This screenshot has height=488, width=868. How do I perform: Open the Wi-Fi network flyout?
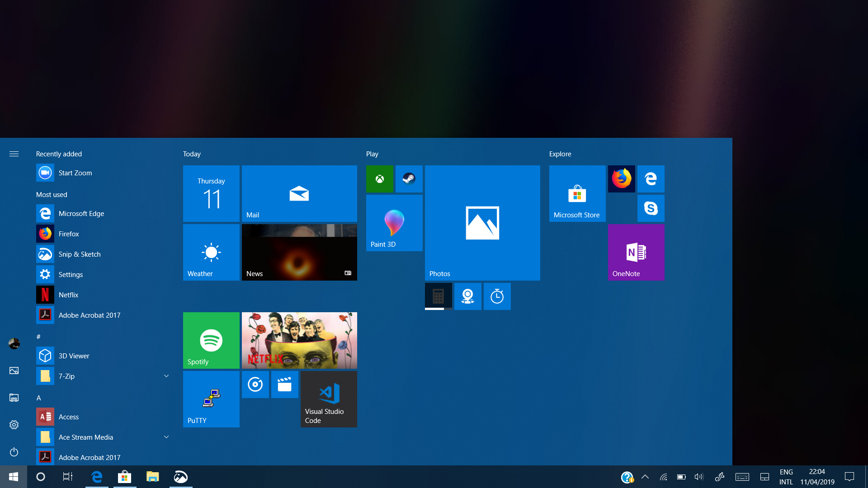[x=664, y=477]
